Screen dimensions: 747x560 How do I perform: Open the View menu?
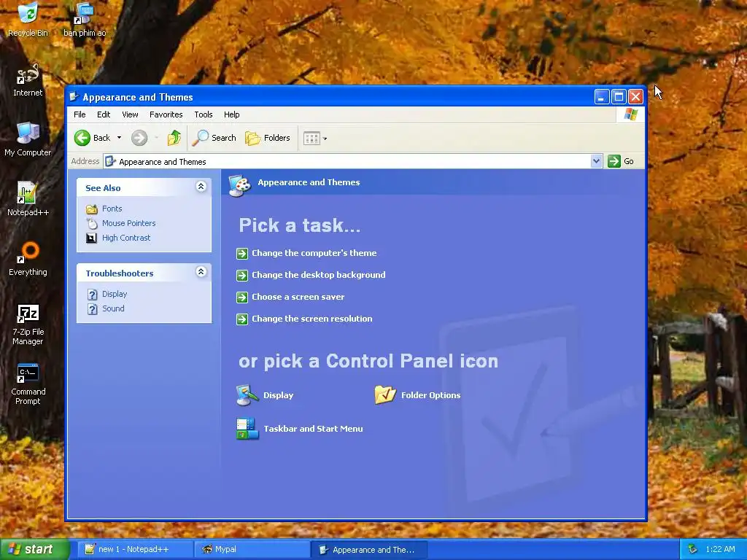[130, 114]
